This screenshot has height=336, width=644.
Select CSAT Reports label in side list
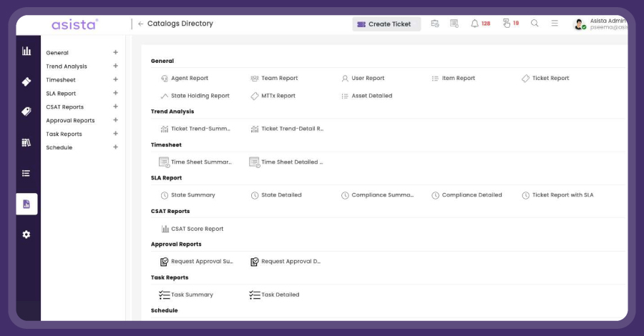65,107
